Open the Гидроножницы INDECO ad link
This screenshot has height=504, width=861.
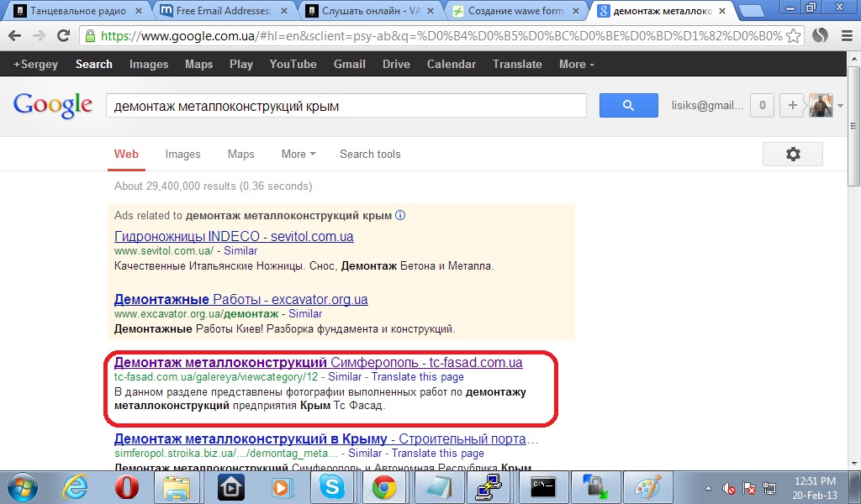(x=234, y=236)
